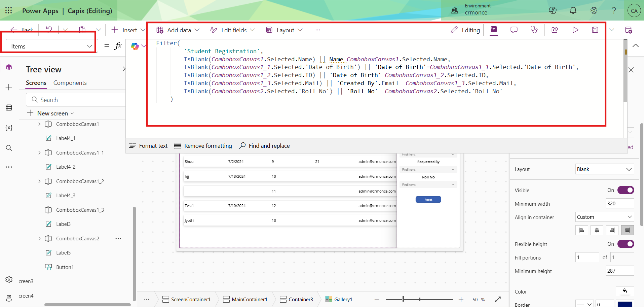Open the Insert menu
644x307 pixels.
(x=128, y=30)
